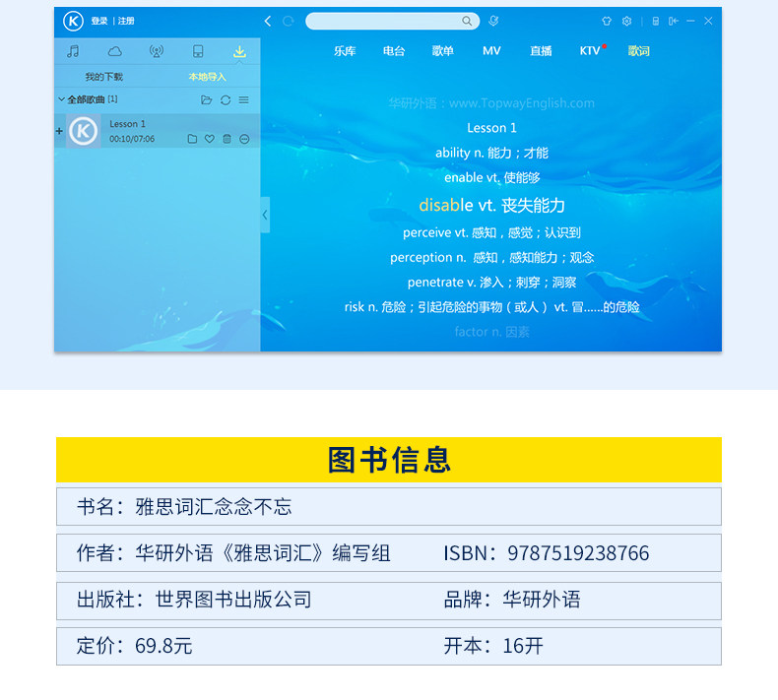Click the 出版社：世界图书出版公司 text
This screenshot has width=778, height=700.
coord(194,600)
